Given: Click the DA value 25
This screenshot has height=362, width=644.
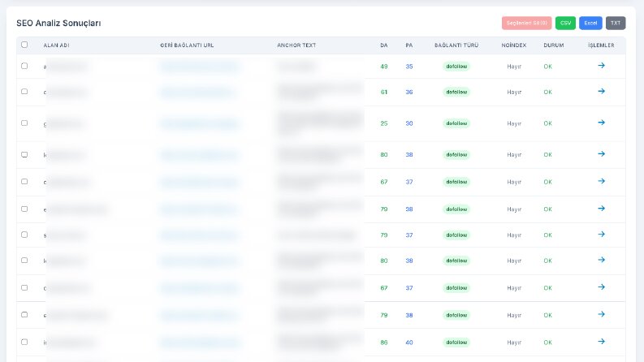Looking at the screenshot, I should (x=384, y=123).
